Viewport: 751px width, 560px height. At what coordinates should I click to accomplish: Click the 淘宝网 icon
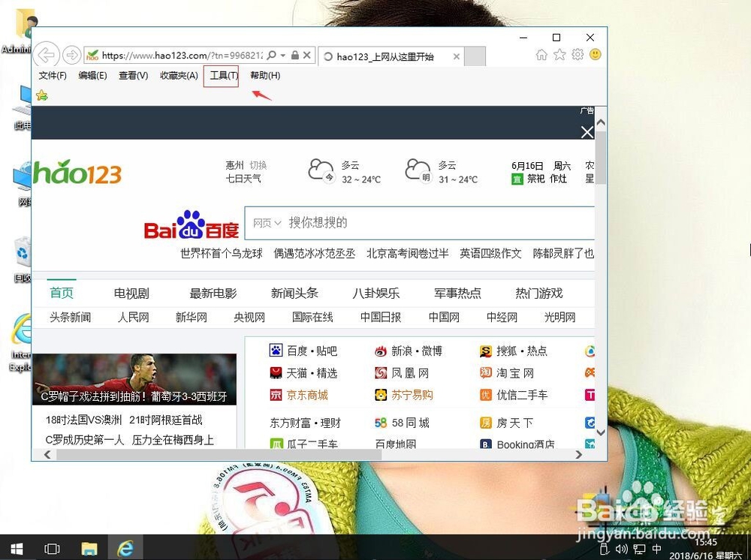point(486,372)
